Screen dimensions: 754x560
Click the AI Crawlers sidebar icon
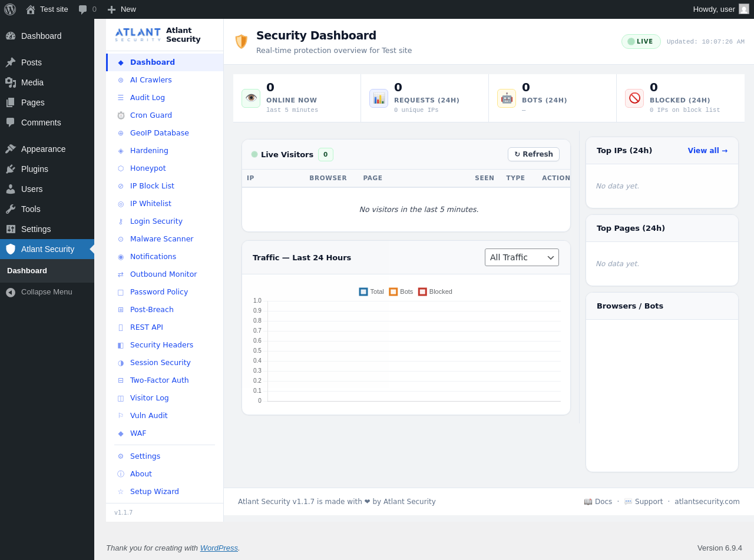(x=121, y=80)
